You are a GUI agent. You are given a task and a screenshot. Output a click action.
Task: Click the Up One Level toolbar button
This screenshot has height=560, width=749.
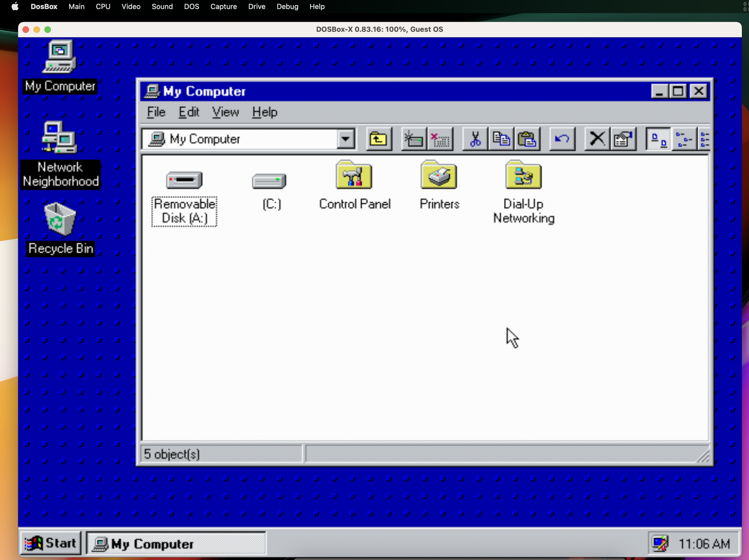[378, 139]
